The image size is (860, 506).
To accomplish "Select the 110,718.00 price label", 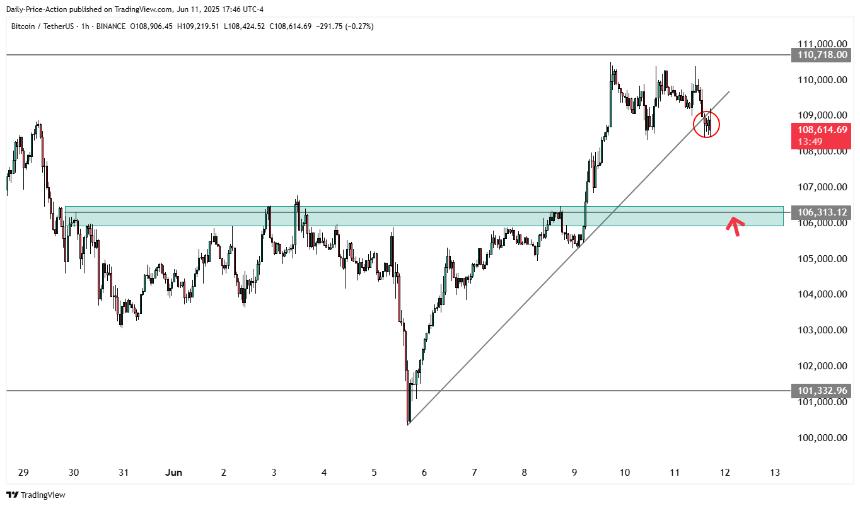I will click(821, 55).
